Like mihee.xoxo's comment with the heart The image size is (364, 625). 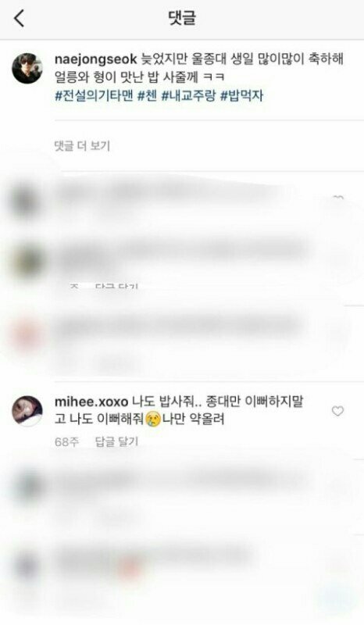click(337, 411)
